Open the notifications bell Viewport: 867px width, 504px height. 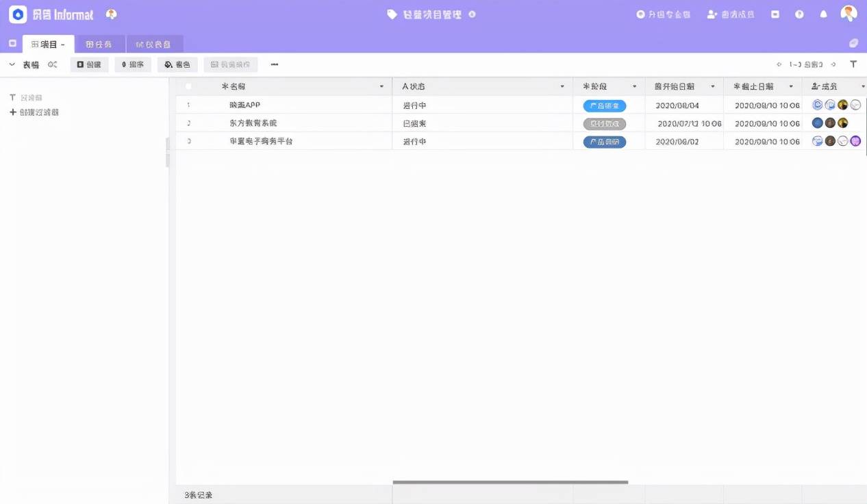point(823,14)
